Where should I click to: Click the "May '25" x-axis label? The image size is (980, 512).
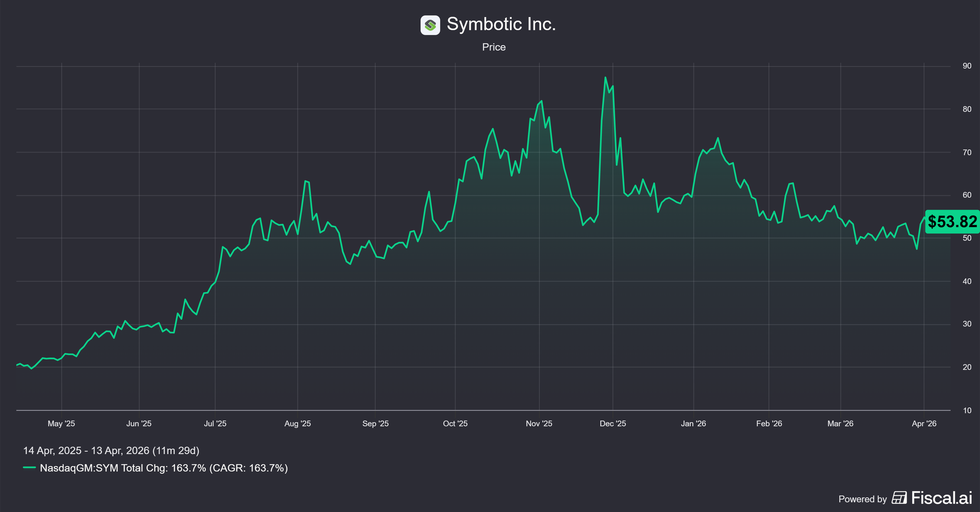pyautogui.click(x=61, y=424)
